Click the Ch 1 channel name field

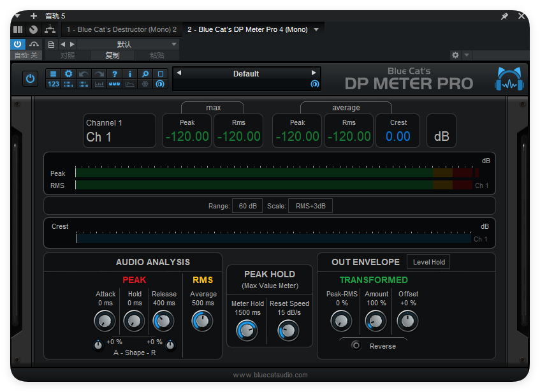tap(119, 137)
